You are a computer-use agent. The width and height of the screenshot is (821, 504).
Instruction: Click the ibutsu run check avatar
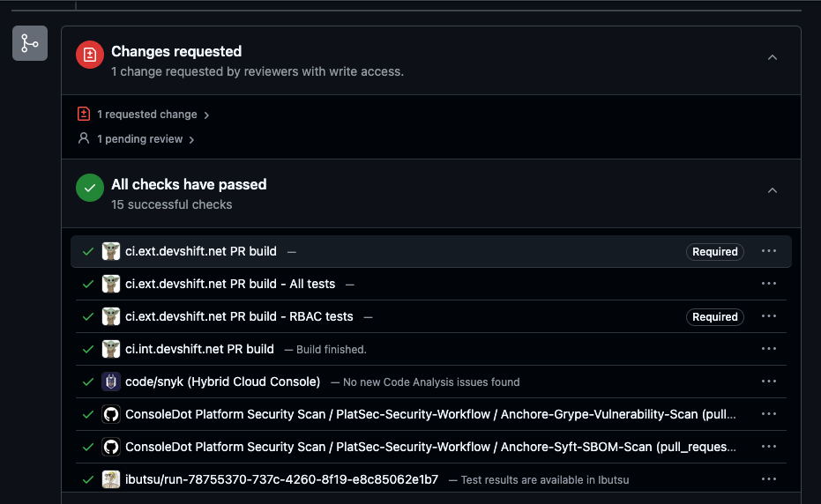pyautogui.click(x=111, y=479)
